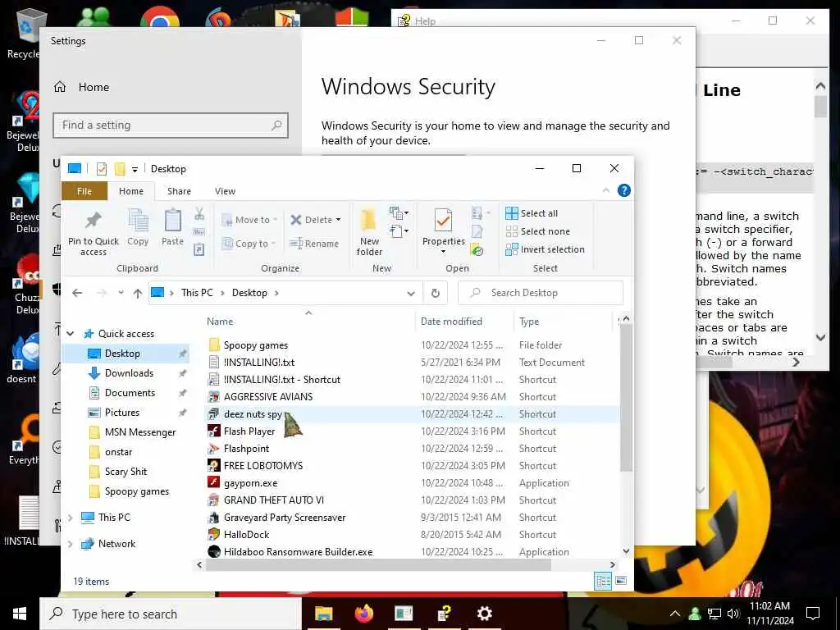
Task: Click the Select all option
Action: pyautogui.click(x=532, y=213)
